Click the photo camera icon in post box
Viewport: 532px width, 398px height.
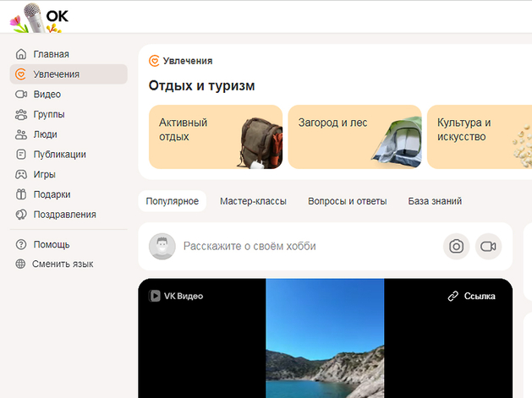point(456,246)
